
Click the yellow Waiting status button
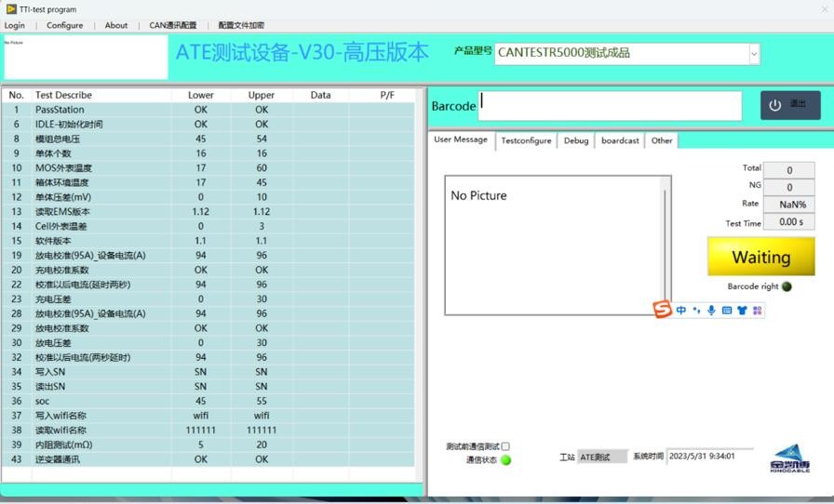760,257
